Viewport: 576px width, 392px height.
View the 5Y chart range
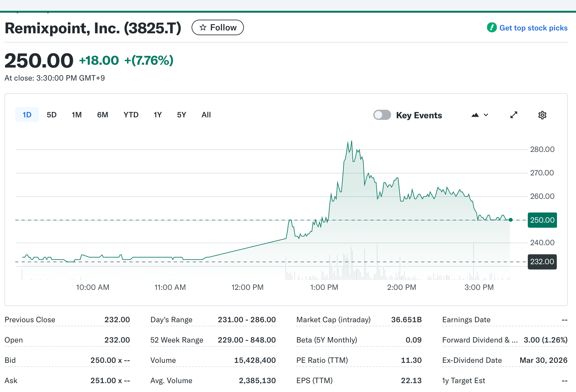point(181,115)
